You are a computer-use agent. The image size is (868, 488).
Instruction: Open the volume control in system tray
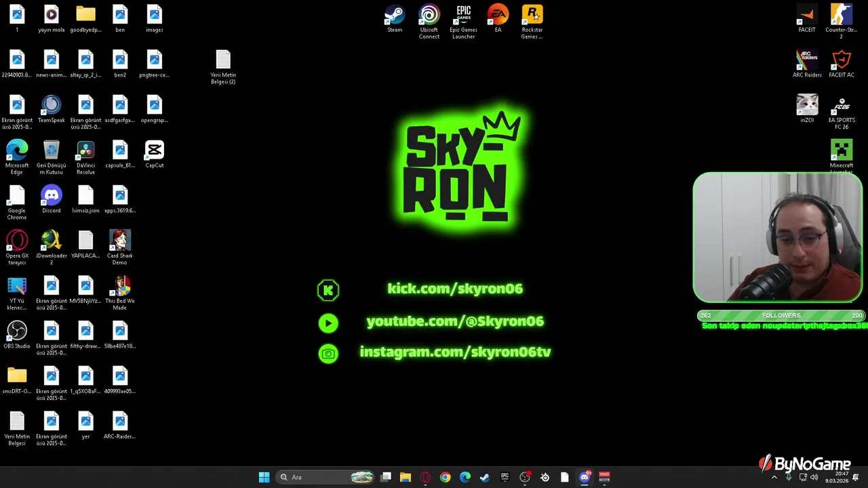(x=814, y=477)
